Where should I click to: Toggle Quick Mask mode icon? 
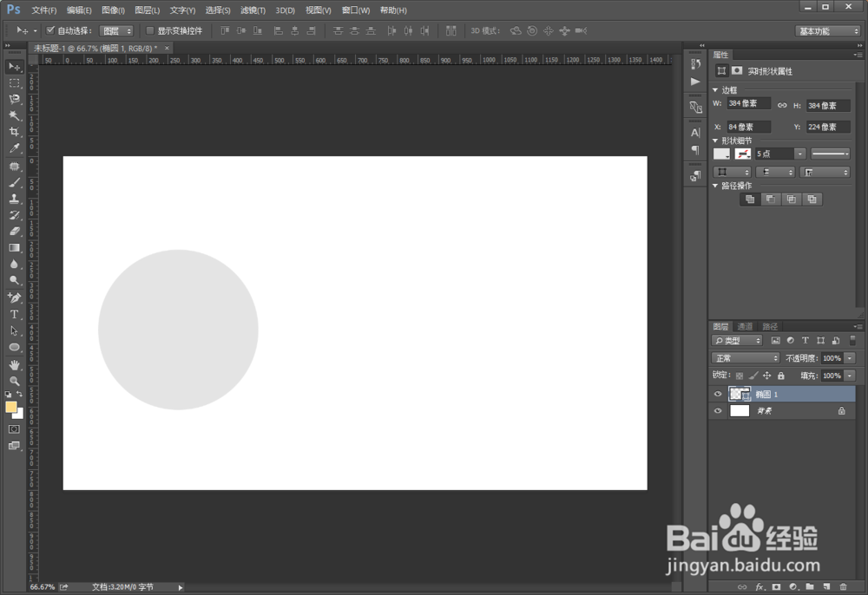(x=15, y=429)
